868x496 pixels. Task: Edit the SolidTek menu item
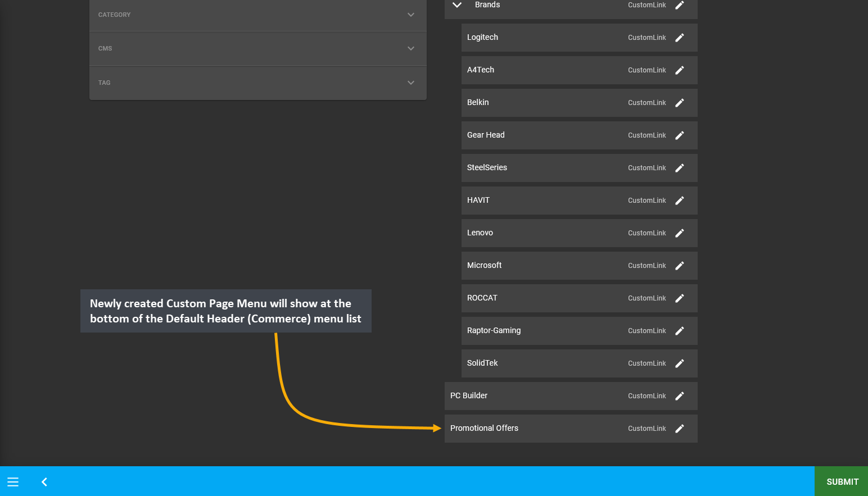click(679, 363)
